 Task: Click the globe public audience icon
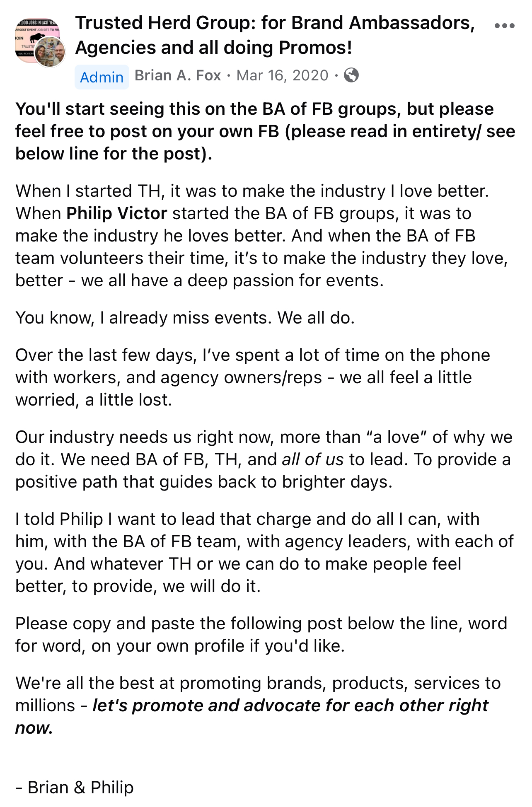coord(351,75)
